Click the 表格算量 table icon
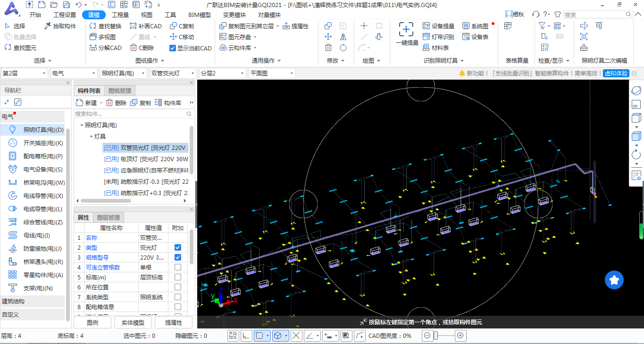This screenshot has height=344, width=644. [508, 26]
